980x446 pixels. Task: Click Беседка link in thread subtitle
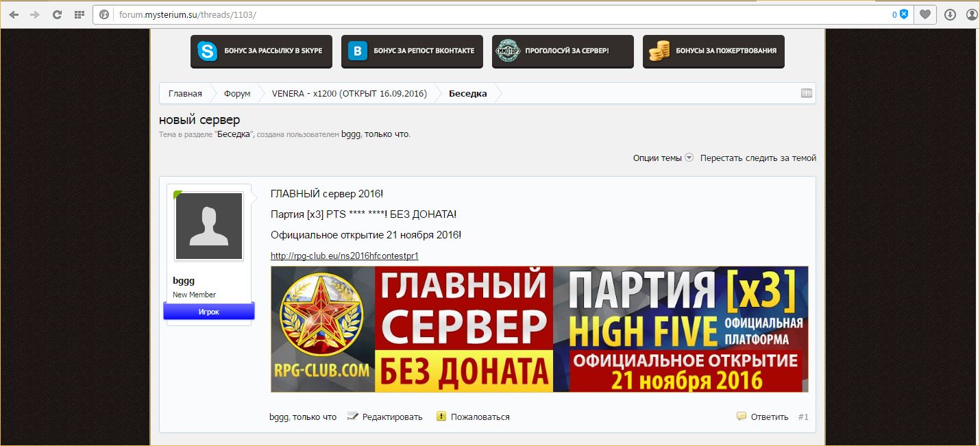click(235, 134)
